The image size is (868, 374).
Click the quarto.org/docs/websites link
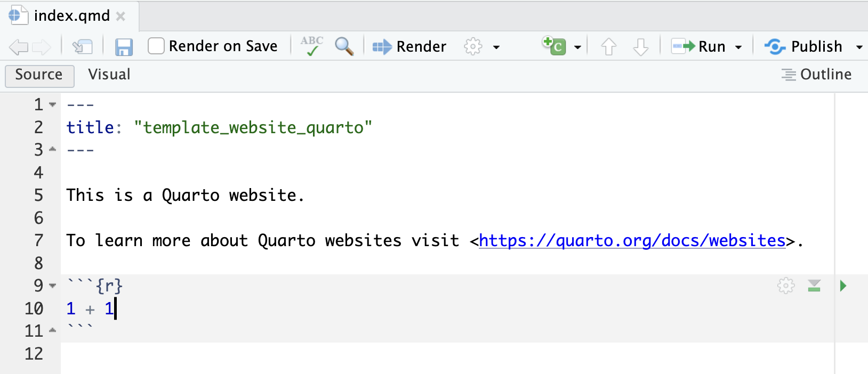[632, 241]
